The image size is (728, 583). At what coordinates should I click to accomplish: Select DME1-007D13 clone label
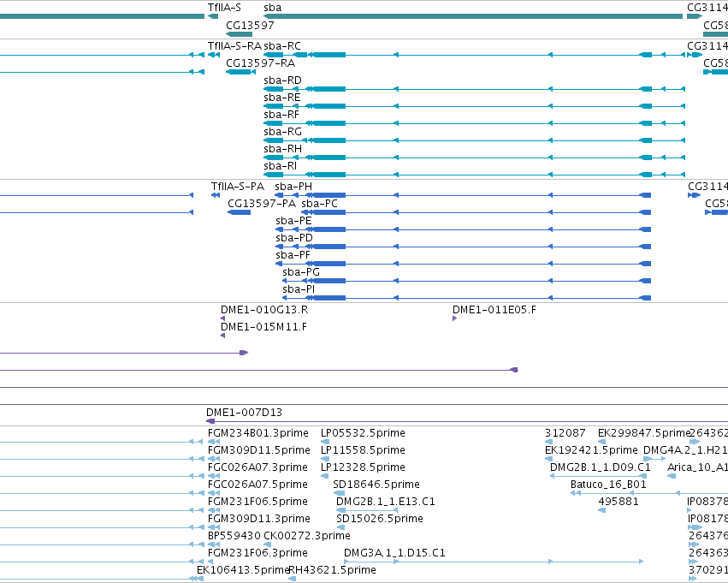[x=244, y=413]
